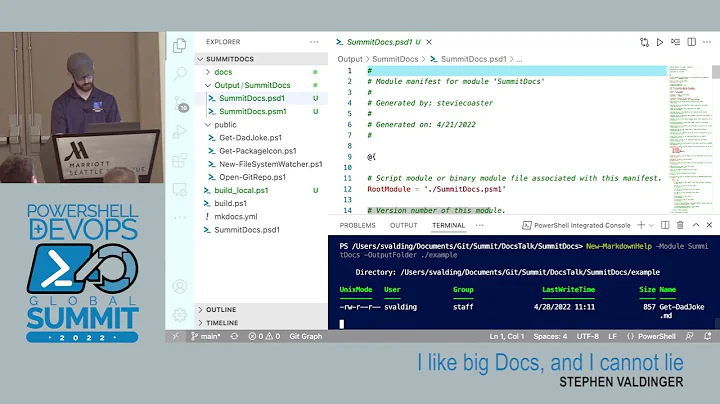Maximize the panel size chevron
The image size is (720, 404).
[696, 225]
